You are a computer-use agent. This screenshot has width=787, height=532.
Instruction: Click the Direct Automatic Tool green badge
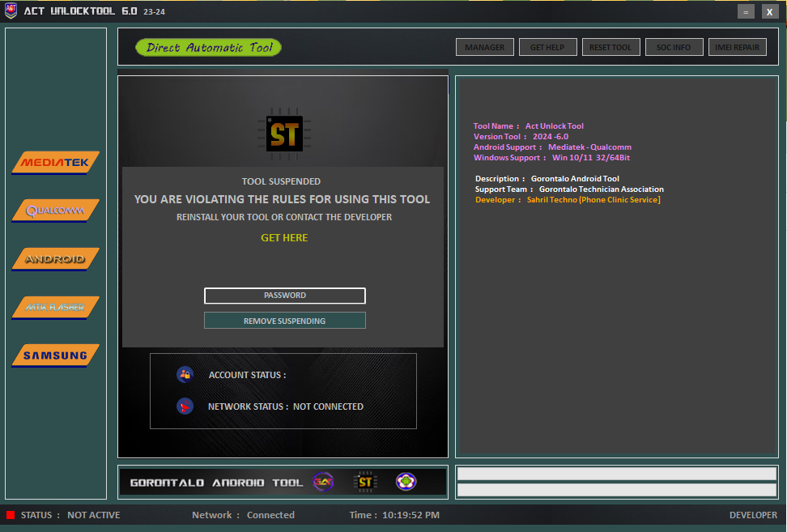pos(209,48)
